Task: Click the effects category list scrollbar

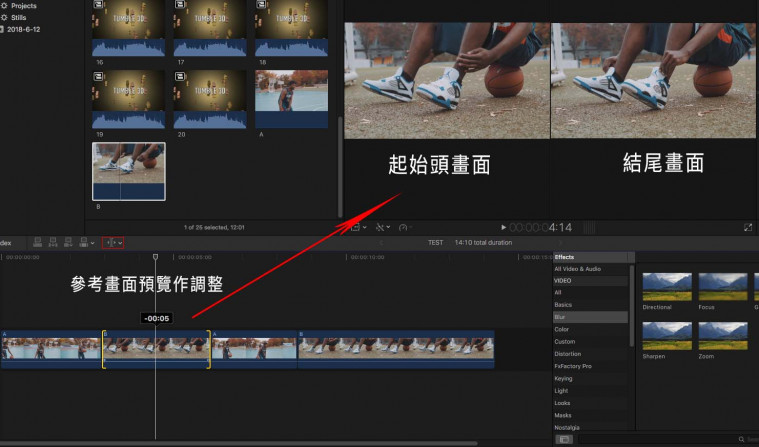Action: coord(632,306)
